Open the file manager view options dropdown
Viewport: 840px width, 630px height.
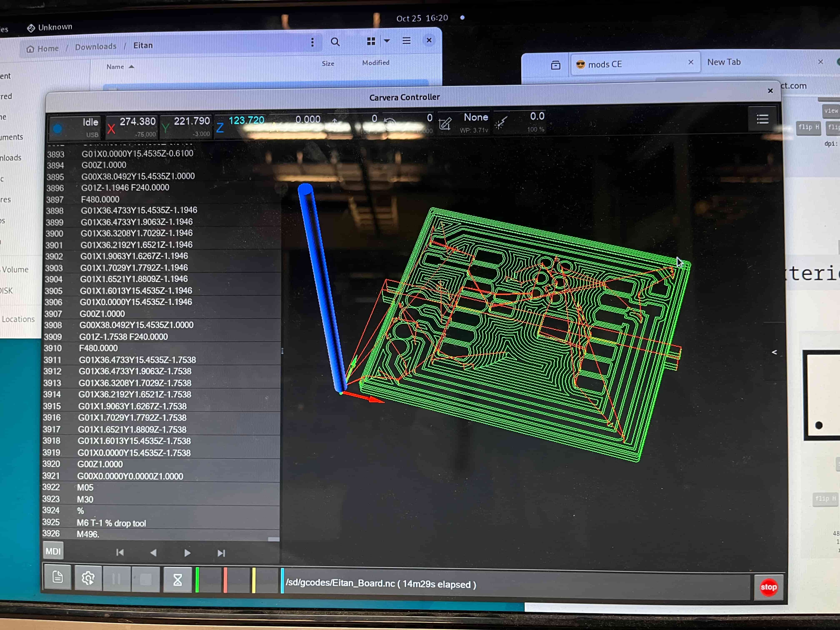(387, 41)
